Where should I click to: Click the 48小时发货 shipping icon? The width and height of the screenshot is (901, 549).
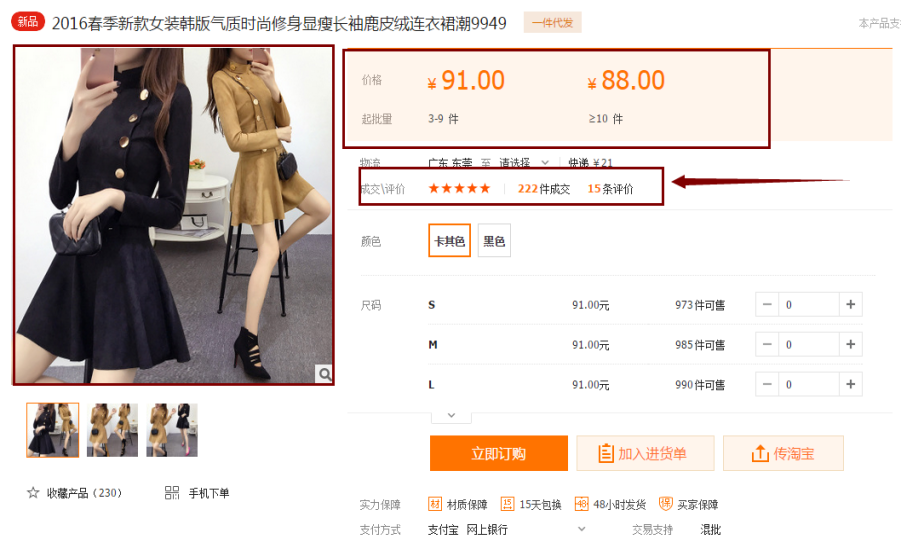coord(582,504)
